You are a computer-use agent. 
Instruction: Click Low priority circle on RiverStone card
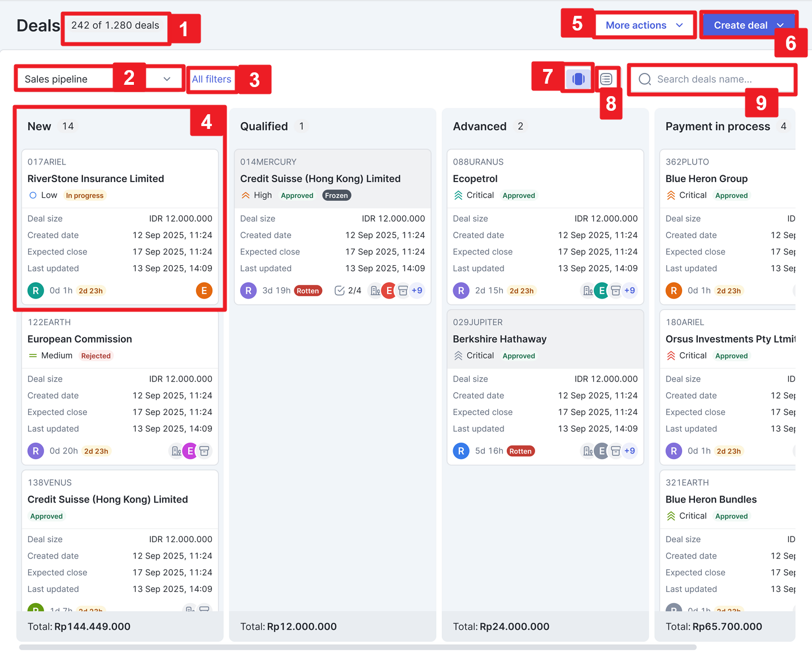tap(33, 196)
